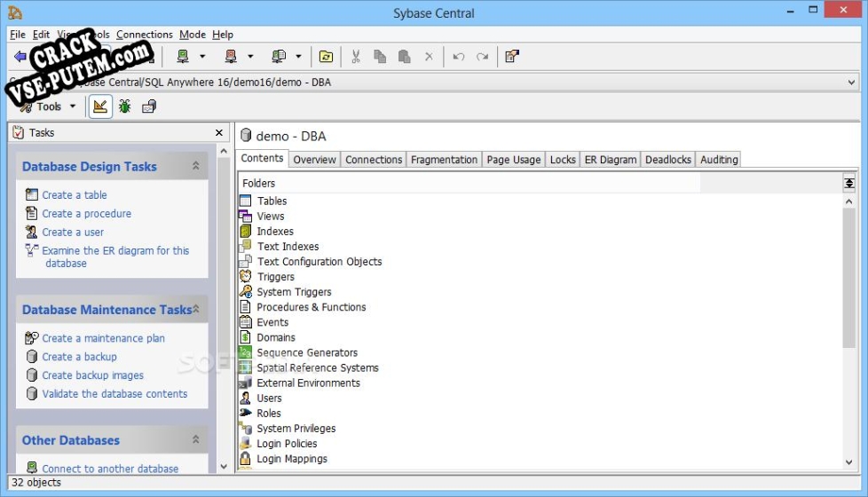868x497 pixels.
Task: Select Design mode toolbar icon
Action: coord(100,106)
